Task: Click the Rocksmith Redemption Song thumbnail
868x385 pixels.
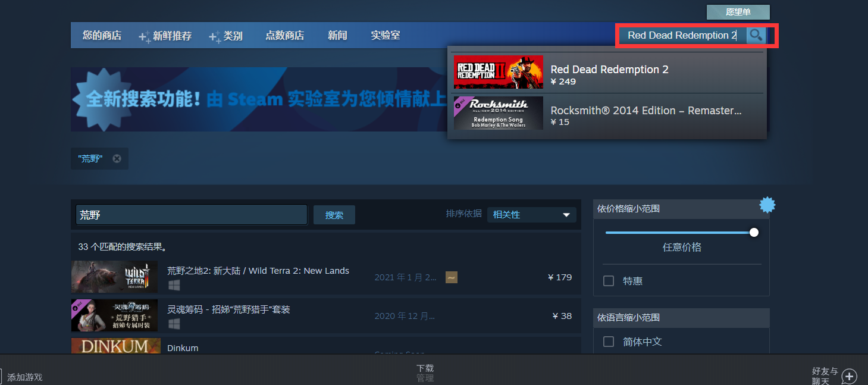Action: coord(499,113)
